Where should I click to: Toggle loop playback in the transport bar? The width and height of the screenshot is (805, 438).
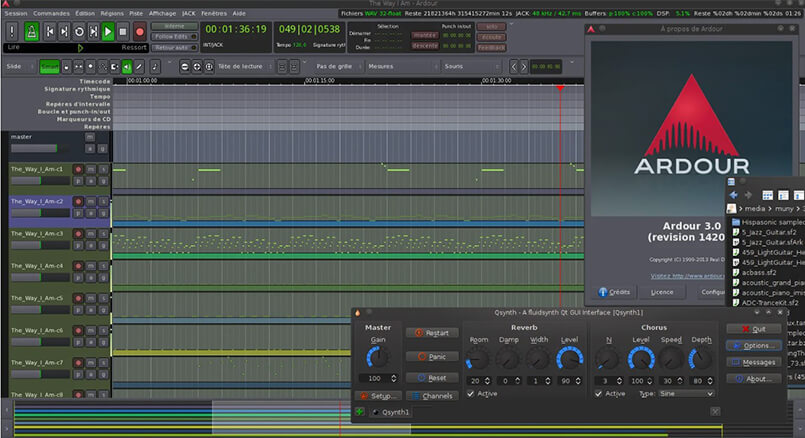tap(78, 31)
